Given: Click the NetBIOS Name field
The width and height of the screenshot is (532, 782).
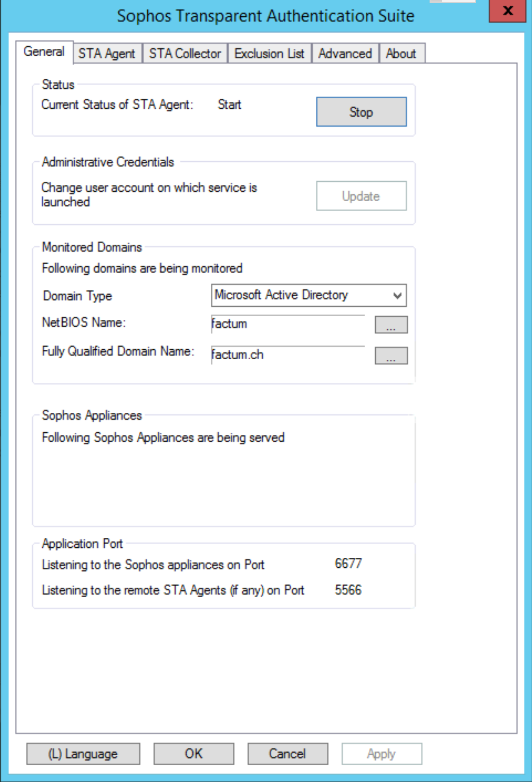Looking at the screenshot, I should [288, 324].
